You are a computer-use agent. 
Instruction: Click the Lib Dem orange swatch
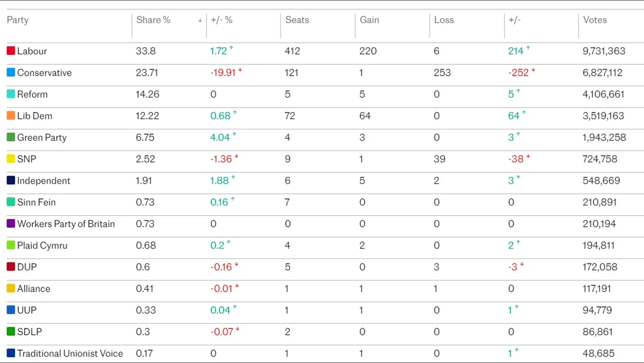(11, 116)
